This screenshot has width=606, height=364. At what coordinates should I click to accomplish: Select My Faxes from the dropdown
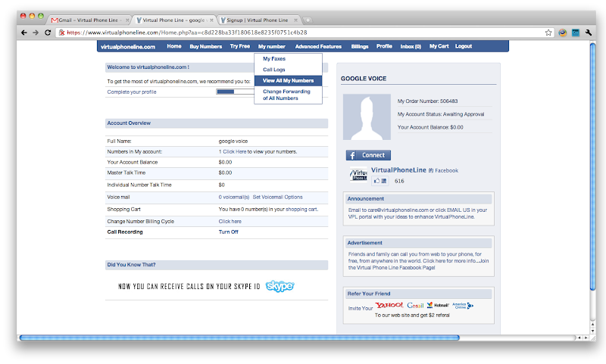tap(274, 59)
